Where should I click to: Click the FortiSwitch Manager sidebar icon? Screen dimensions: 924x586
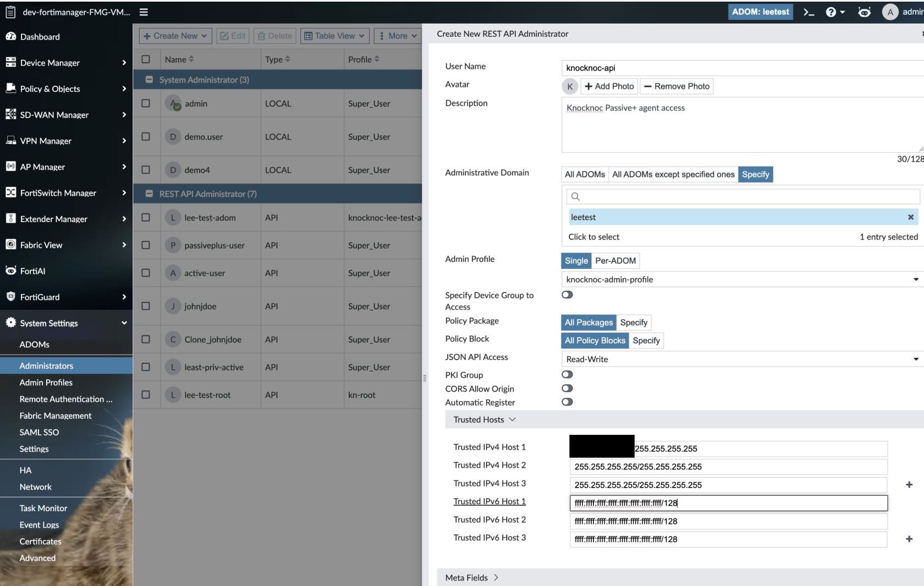pyautogui.click(x=11, y=192)
